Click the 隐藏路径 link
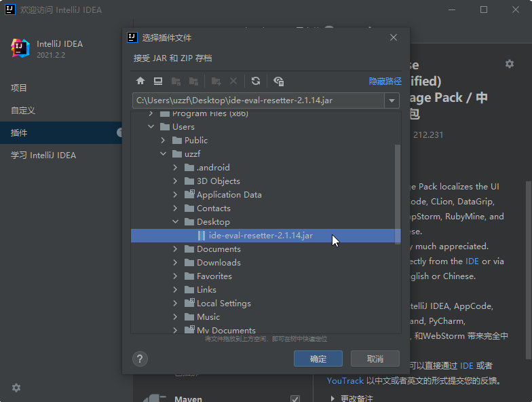 click(385, 81)
